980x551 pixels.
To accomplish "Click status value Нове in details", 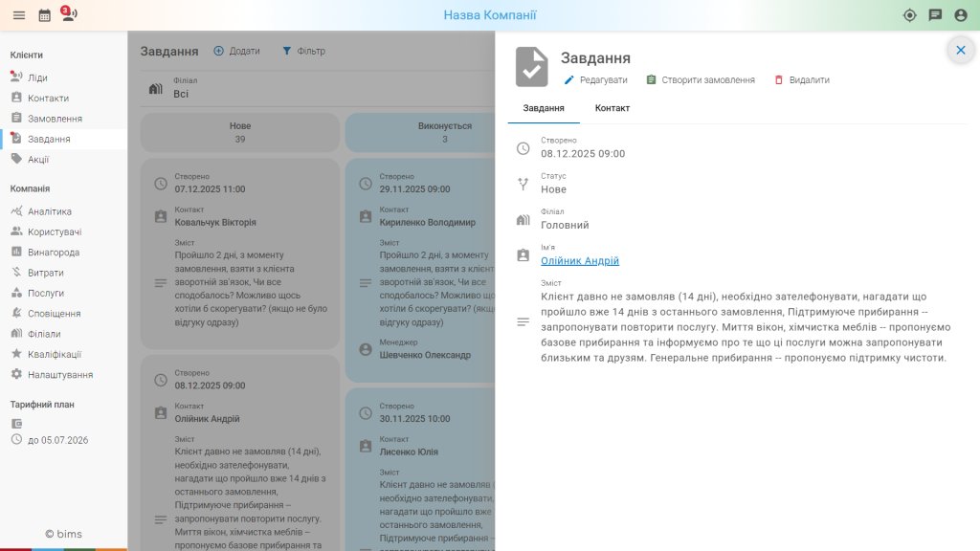I will tap(554, 189).
